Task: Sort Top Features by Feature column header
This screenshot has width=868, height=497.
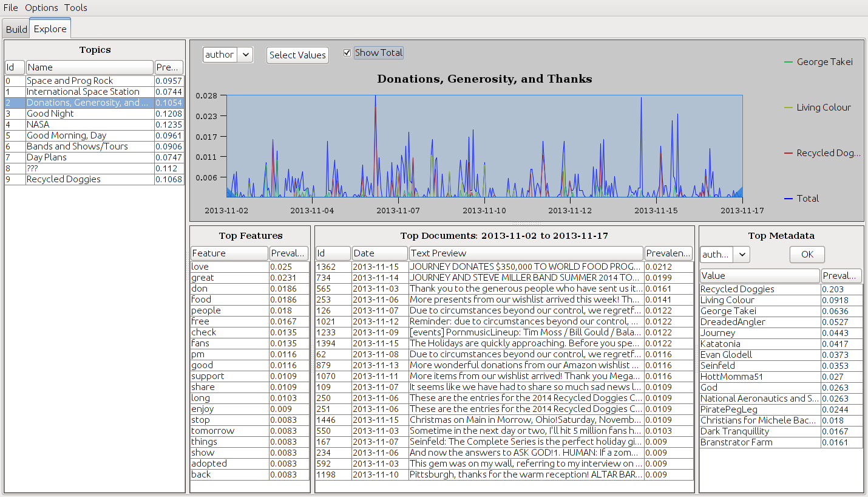Action: (229, 253)
